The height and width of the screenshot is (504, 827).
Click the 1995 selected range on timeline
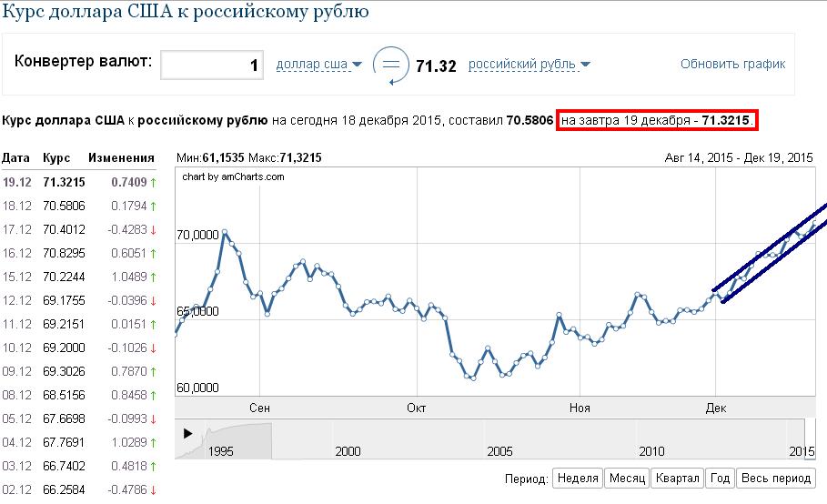[x=224, y=440]
